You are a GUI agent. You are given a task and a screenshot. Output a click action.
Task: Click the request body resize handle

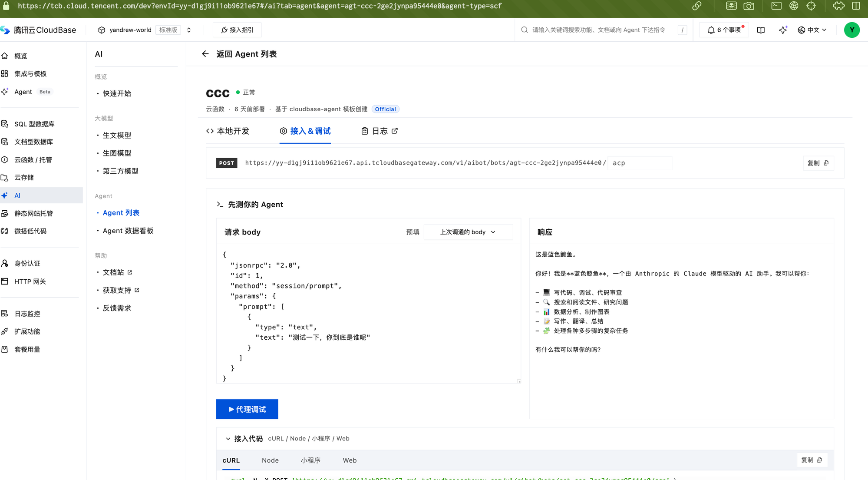pyautogui.click(x=518, y=381)
